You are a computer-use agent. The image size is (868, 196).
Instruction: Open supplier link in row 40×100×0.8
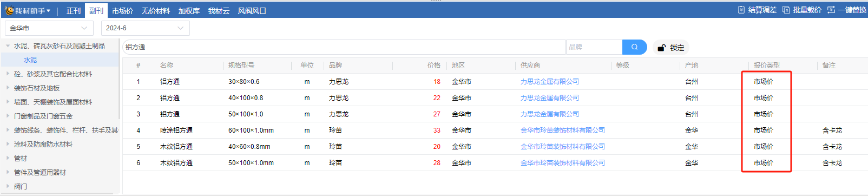pyautogui.click(x=549, y=98)
